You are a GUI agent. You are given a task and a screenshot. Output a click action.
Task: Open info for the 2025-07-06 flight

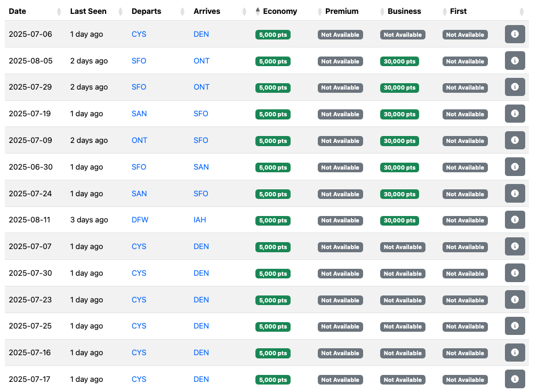click(515, 34)
